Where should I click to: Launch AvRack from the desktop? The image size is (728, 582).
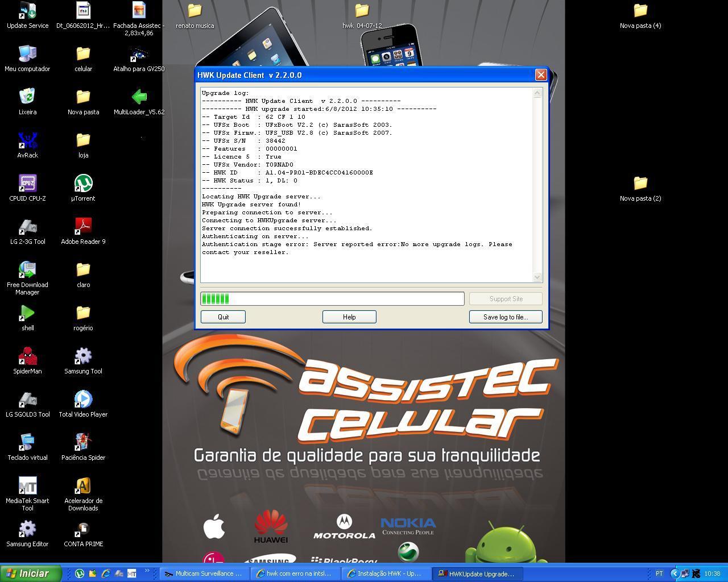27,145
